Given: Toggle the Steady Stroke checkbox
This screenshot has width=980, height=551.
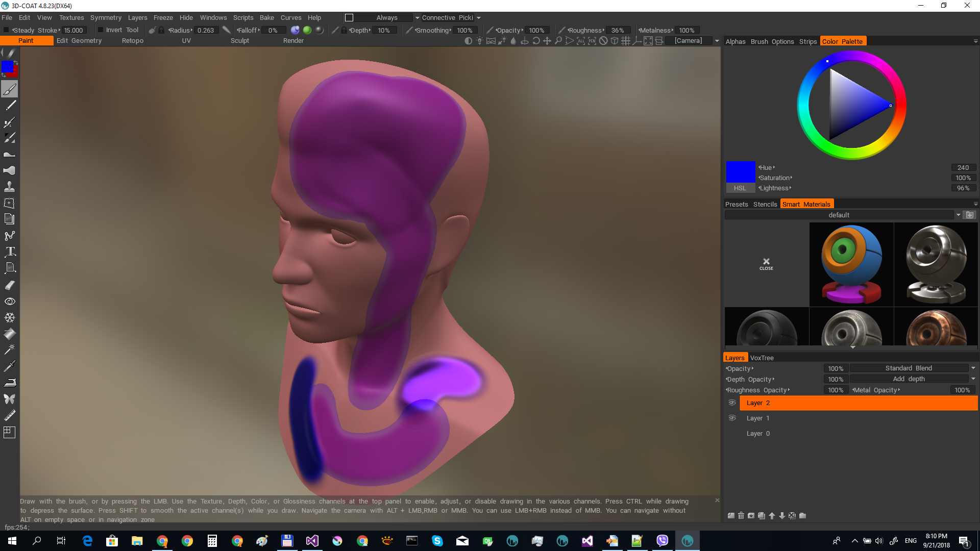Looking at the screenshot, I should (6, 31).
